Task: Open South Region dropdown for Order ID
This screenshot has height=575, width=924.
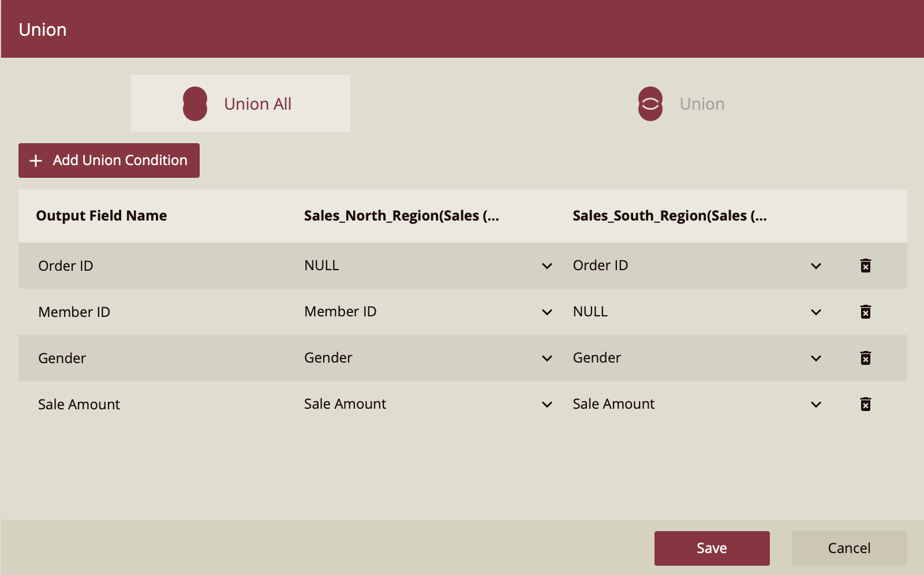Action: point(815,266)
